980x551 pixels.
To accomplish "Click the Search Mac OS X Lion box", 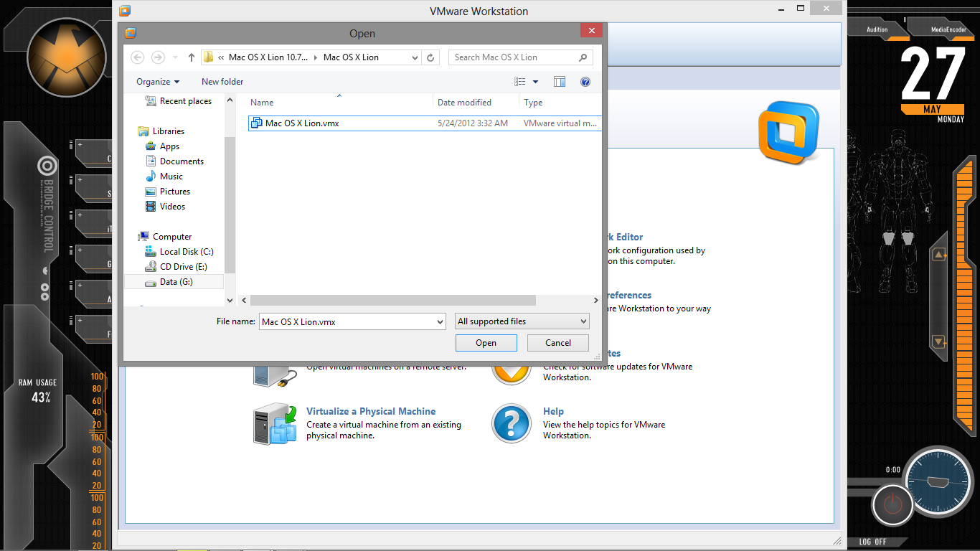I will click(x=521, y=57).
